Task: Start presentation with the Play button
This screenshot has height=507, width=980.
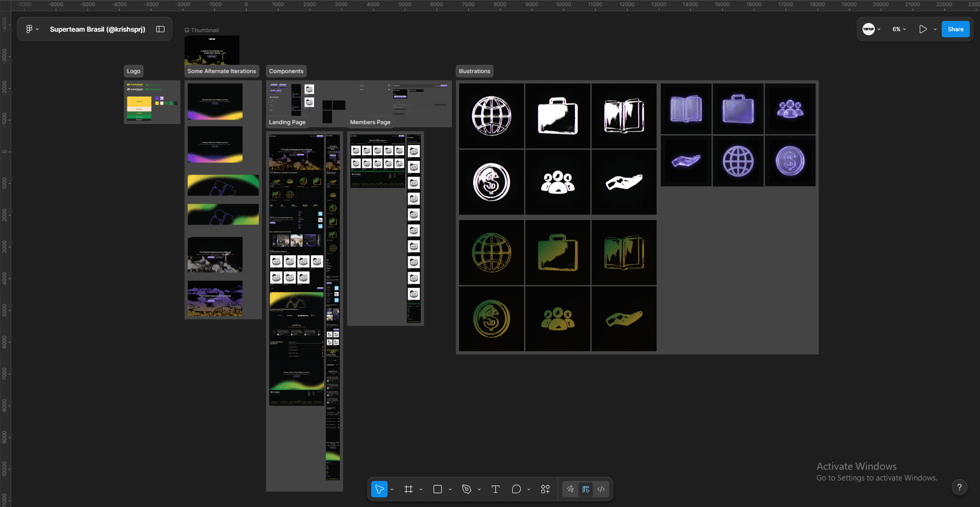Action: point(923,29)
